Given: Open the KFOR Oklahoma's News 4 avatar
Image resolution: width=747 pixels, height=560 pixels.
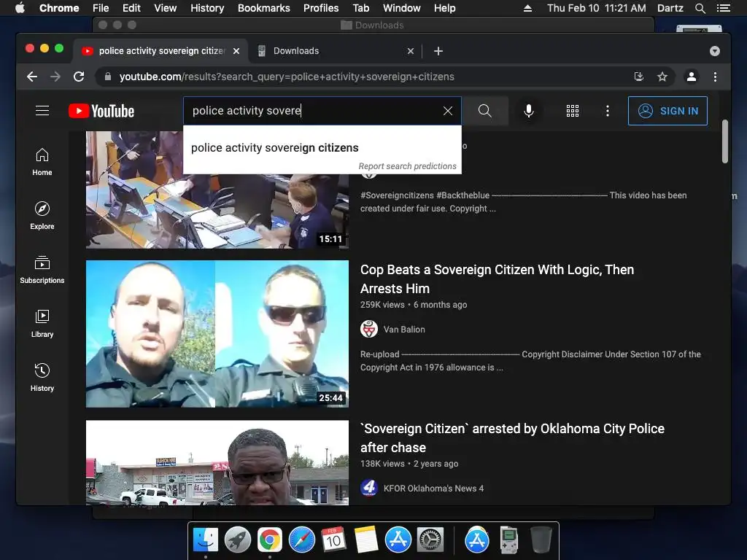Looking at the screenshot, I should [368, 488].
